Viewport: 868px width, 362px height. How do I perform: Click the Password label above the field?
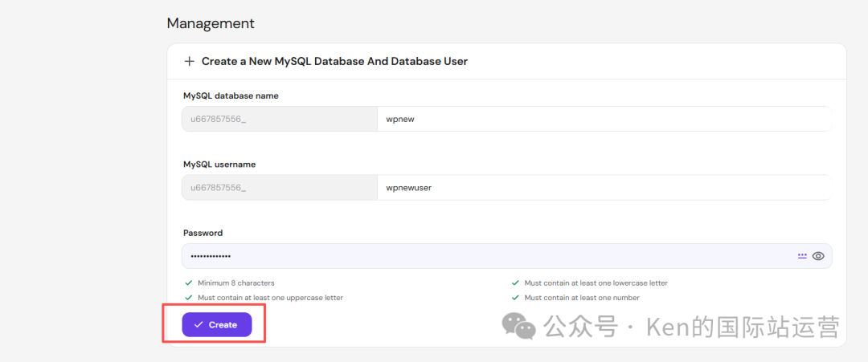tap(203, 233)
